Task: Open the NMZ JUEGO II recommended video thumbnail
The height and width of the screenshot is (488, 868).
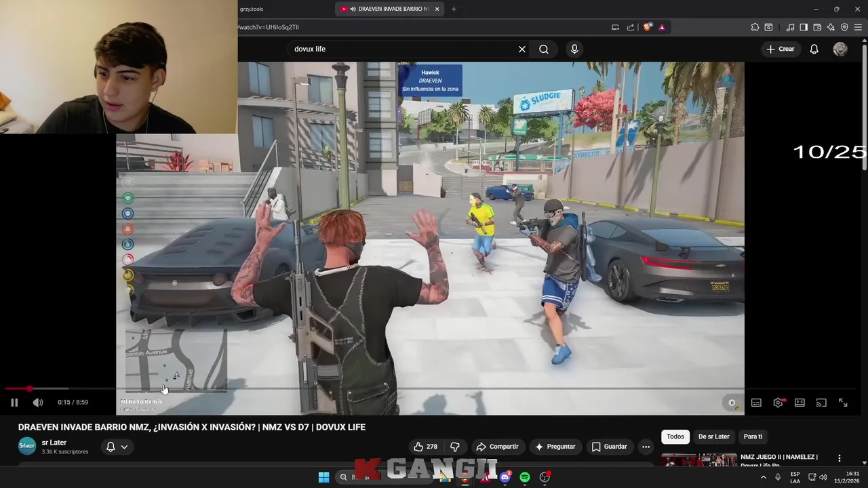Action: coord(699,460)
